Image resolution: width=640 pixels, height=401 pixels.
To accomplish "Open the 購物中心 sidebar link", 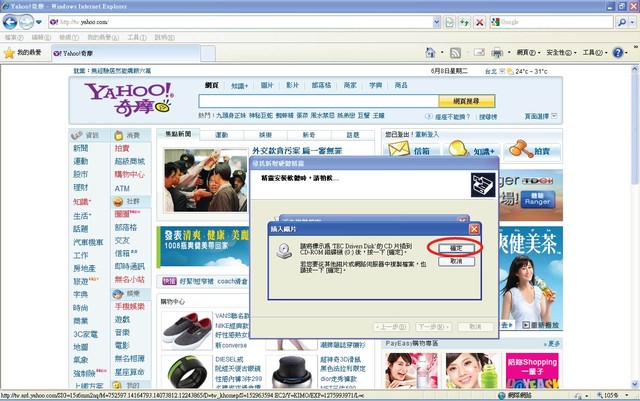I will (129, 174).
